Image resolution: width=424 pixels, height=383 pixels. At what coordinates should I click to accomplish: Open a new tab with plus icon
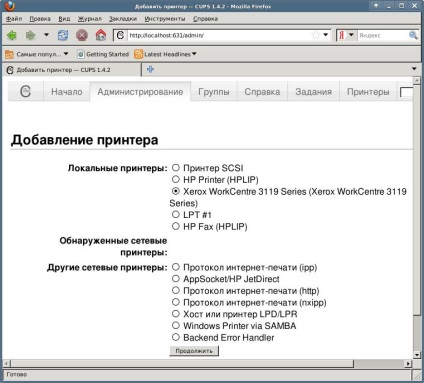click(150, 69)
